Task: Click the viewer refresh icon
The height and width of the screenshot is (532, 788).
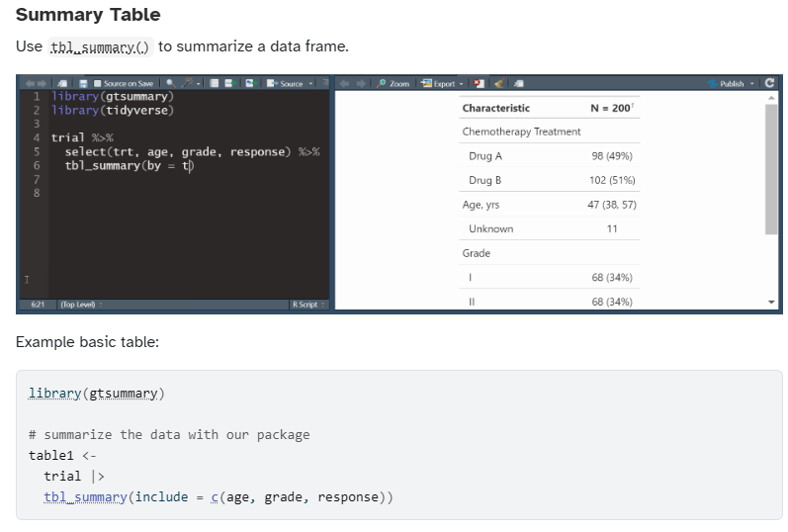Action: 769,84
